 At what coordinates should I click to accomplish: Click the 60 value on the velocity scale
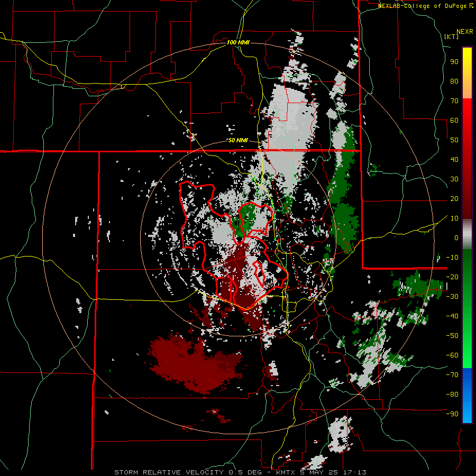454,121
